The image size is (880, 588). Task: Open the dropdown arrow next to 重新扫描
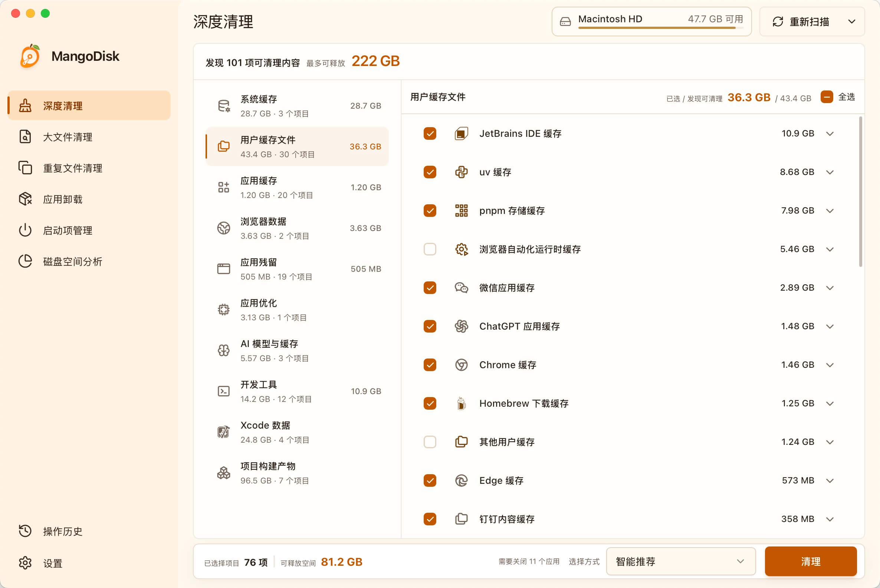click(x=851, y=22)
